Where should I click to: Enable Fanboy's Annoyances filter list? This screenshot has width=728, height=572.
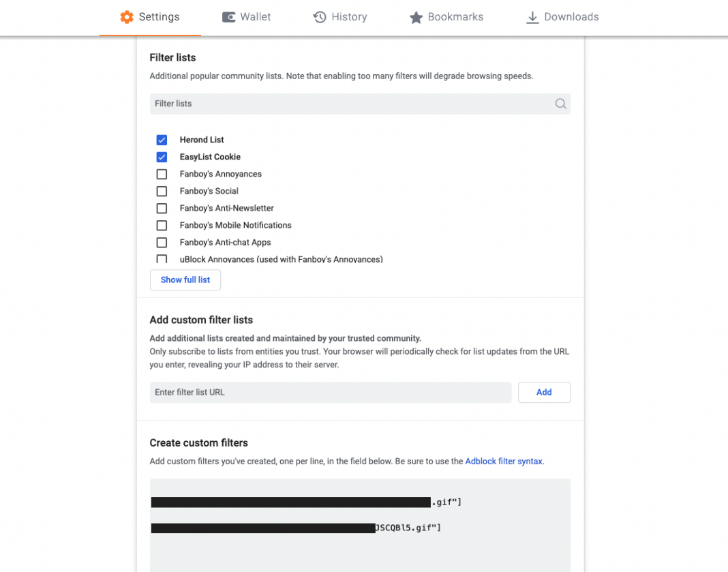(x=162, y=174)
